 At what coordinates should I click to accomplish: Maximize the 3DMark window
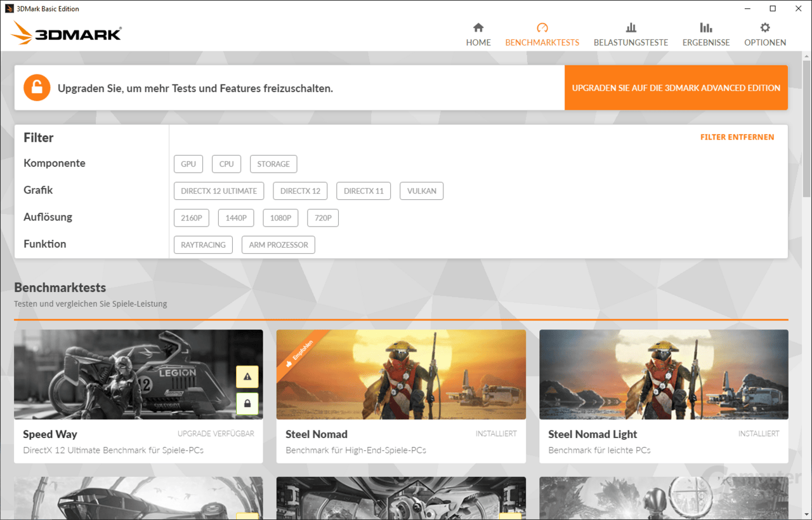click(x=773, y=9)
